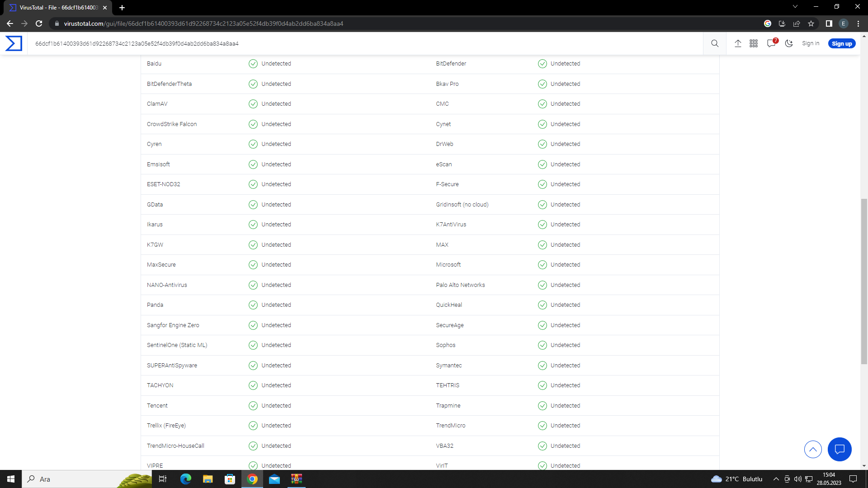Open browser side panel icon

[829, 23]
